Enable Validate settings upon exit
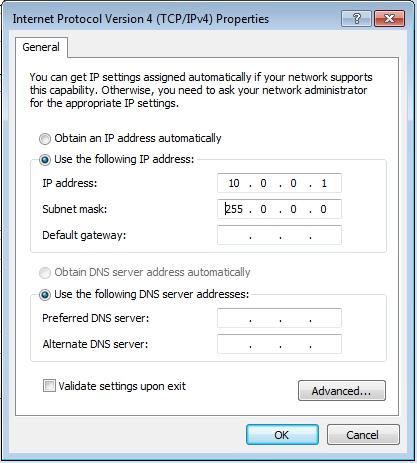 pyautogui.click(x=49, y=386)
